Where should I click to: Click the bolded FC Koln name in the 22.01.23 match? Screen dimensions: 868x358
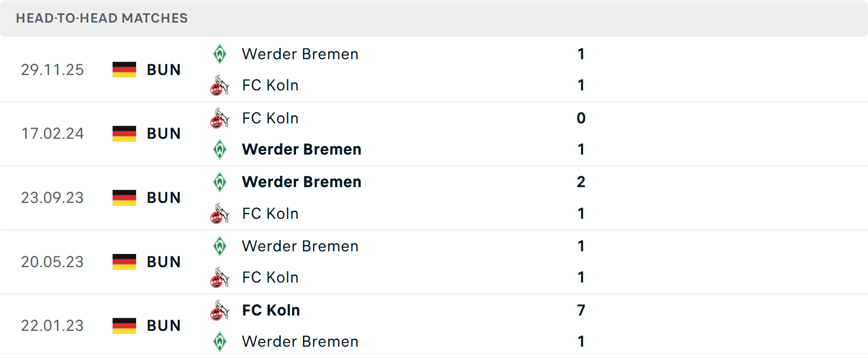coord(271,311)
